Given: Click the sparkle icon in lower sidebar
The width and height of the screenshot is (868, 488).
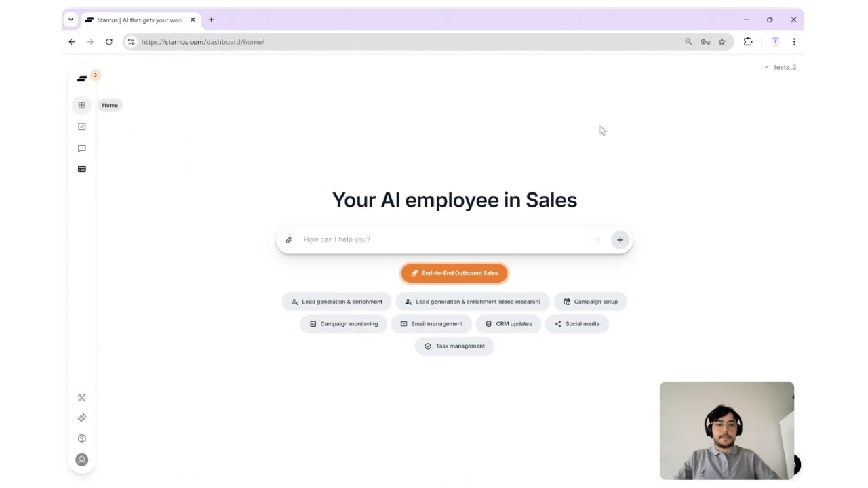Looking at the screenshot, I should coord(82,418).
